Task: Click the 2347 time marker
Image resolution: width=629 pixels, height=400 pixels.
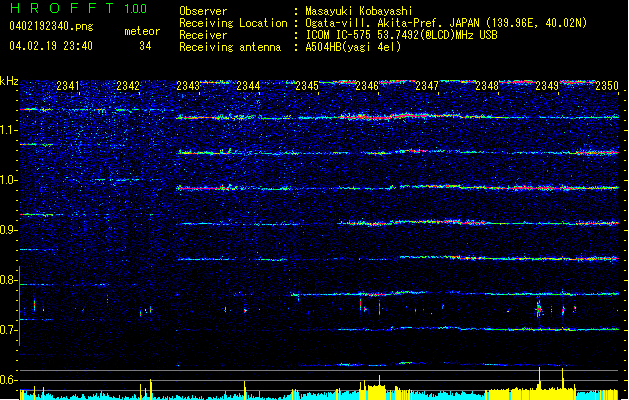Action: [x=427, y=86]
